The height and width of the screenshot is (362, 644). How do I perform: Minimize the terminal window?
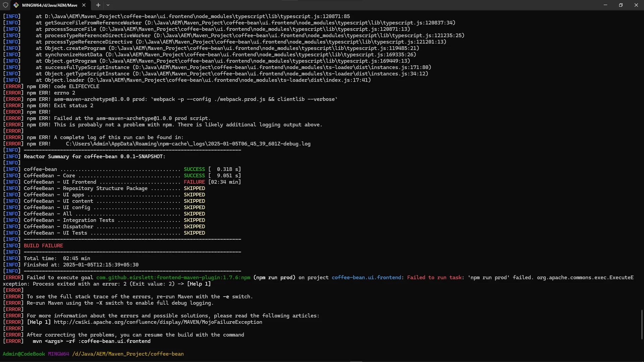tap(605, 5)
